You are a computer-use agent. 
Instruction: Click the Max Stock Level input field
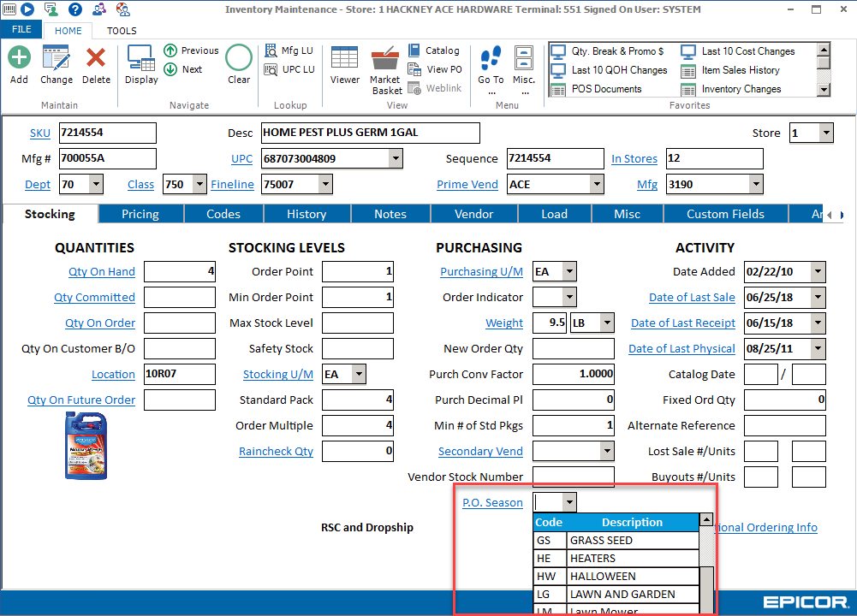358,323
